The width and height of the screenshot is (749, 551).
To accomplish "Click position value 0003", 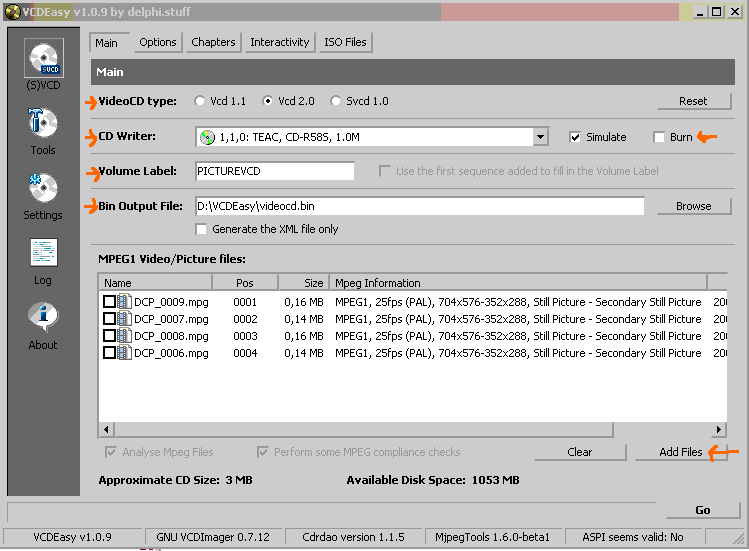I will click(x=245, y=336).
